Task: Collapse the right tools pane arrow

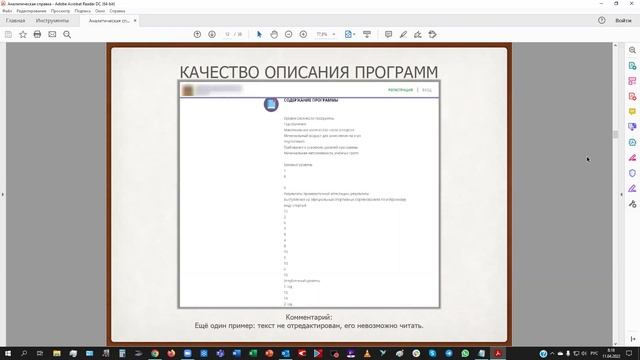Action: click(622, 195)
